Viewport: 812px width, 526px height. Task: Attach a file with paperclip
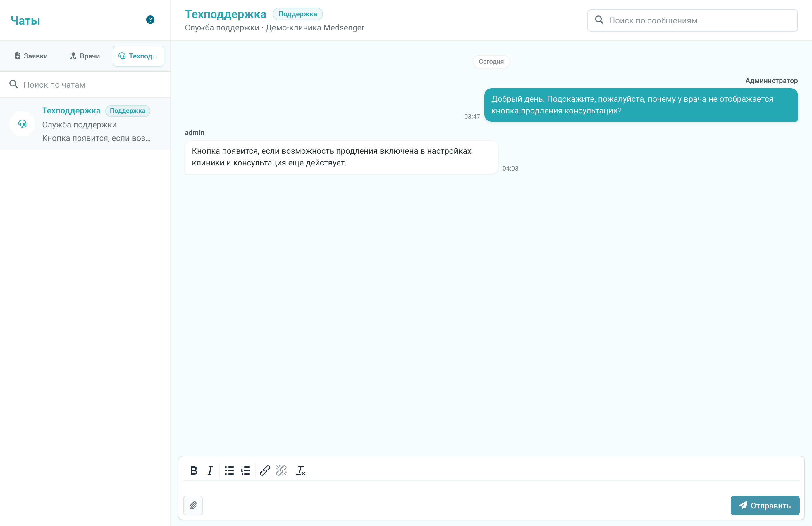[x=193, y=505]
